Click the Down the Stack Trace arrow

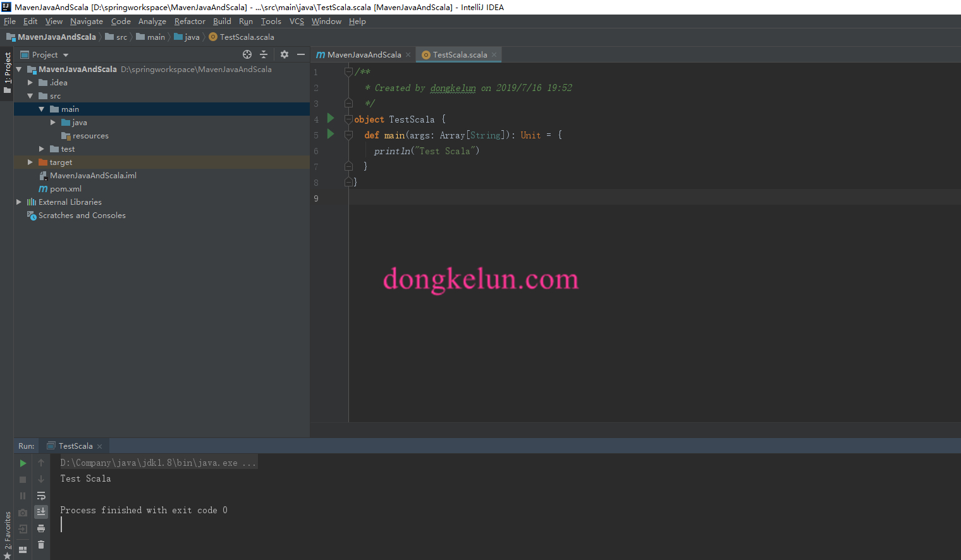[41, 480]
